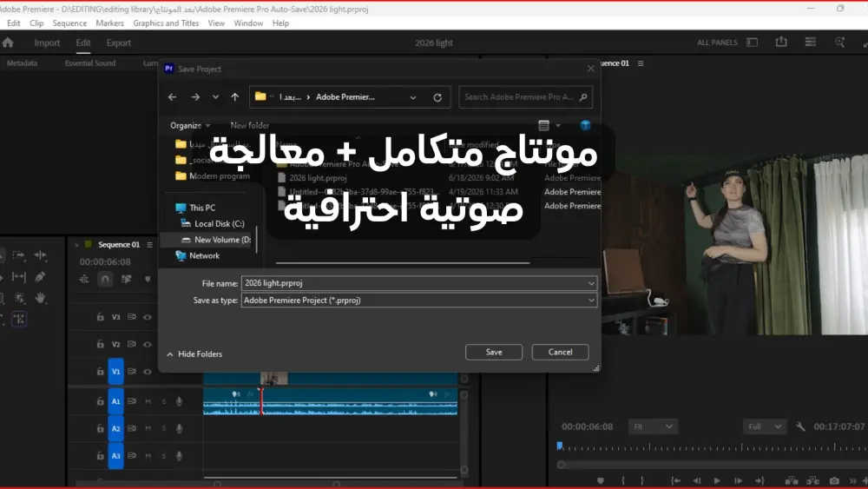Toggle Linked Selection in timeline header

(126, 279)
